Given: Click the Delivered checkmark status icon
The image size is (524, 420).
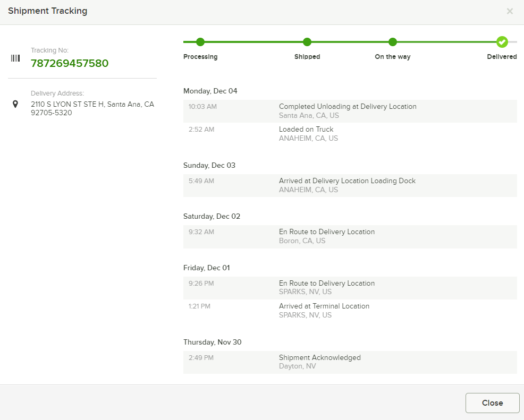Looking at the screenshot, I should (502, 42).
